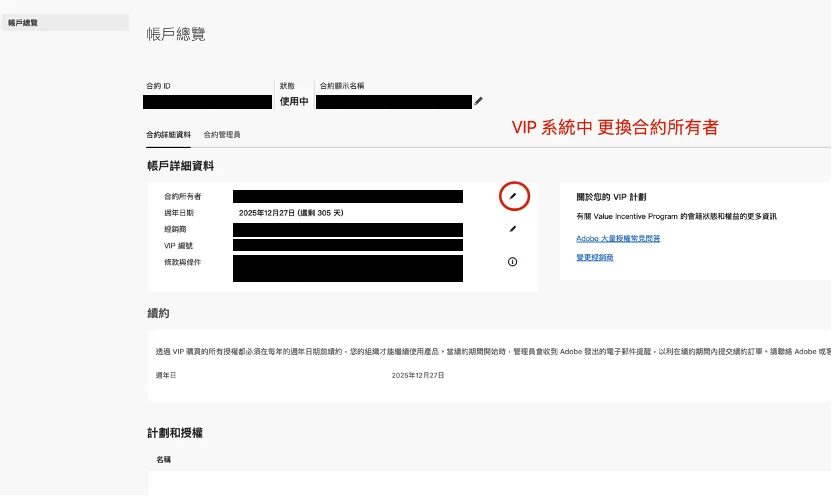Viewport: 832px width, 496px height.
Task: Click the 週年日 label in renewal card
Action: (166, 375)
